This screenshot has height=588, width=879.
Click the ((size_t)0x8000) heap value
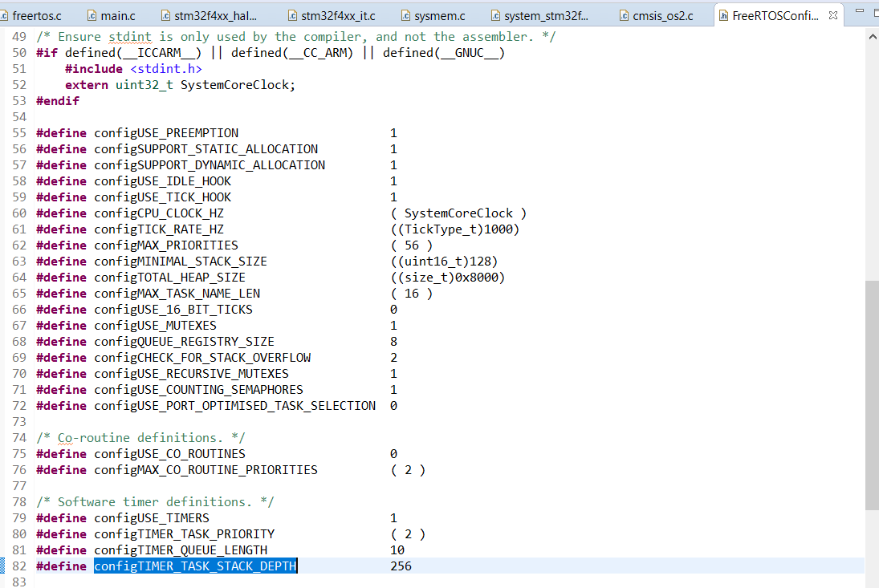point(447,278)
